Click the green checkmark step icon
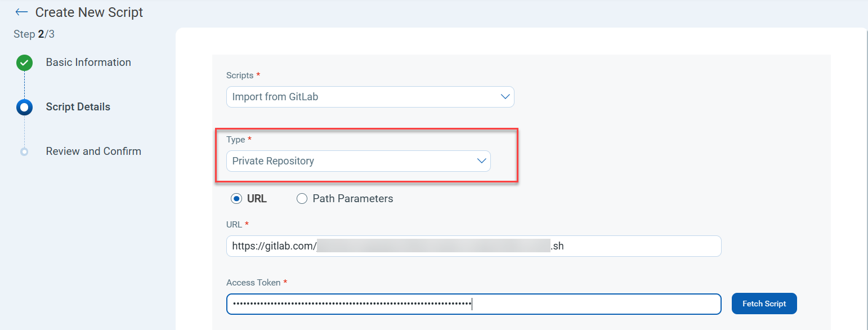 point(24,63)
